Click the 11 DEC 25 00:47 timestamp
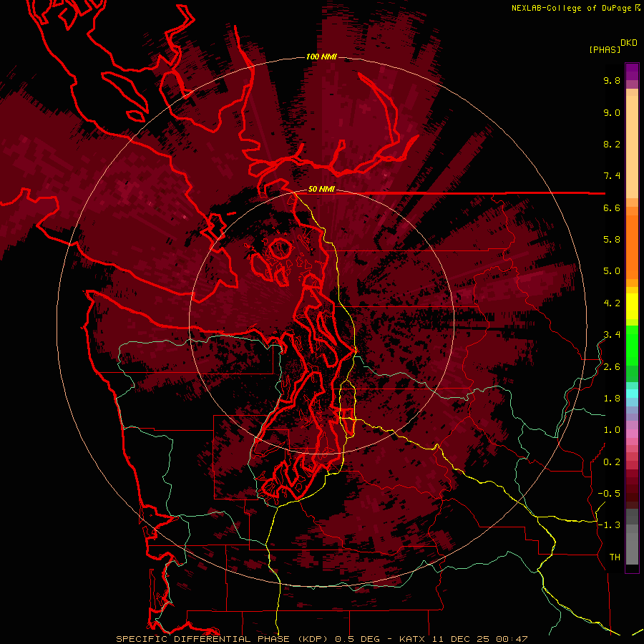The width and height of the screenshot is (644, 644). pos(479,639)
